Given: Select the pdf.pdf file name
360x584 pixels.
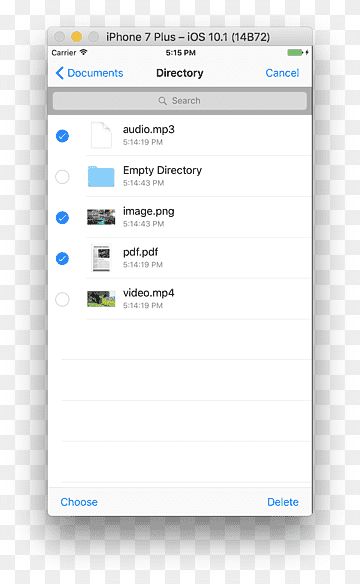Looking at the screenshot, I should [x=140, y=253].
